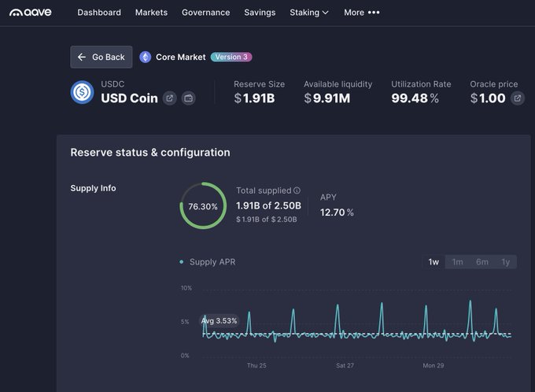Click the Avg 3.53% chart label

coord(219,321)
